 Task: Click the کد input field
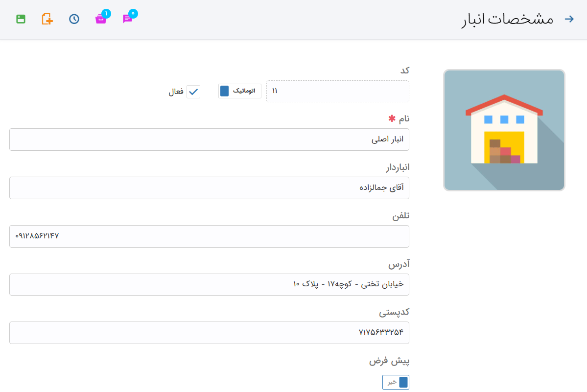[338, 91]
